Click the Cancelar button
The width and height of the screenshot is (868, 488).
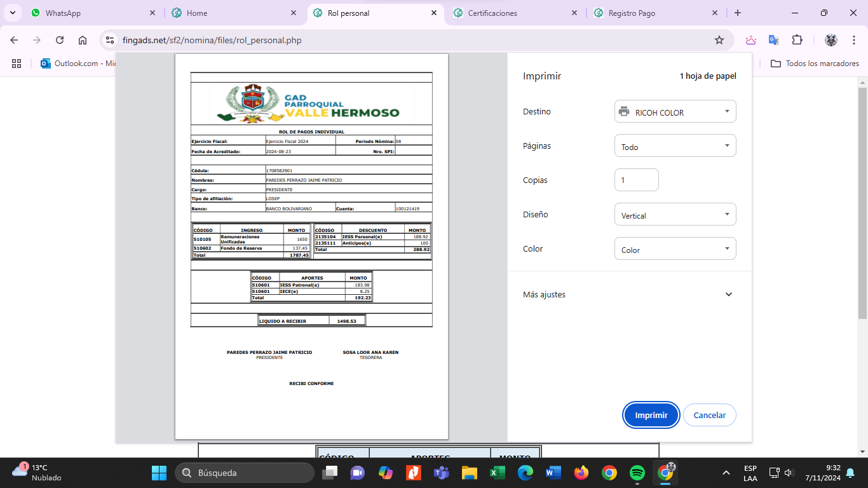(x=709, y=415)
